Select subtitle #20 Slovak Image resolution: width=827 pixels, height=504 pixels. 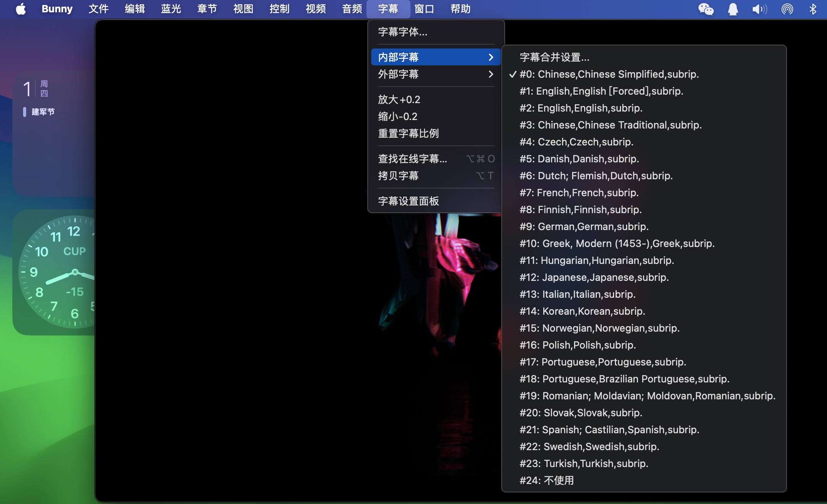pos(644,412)
